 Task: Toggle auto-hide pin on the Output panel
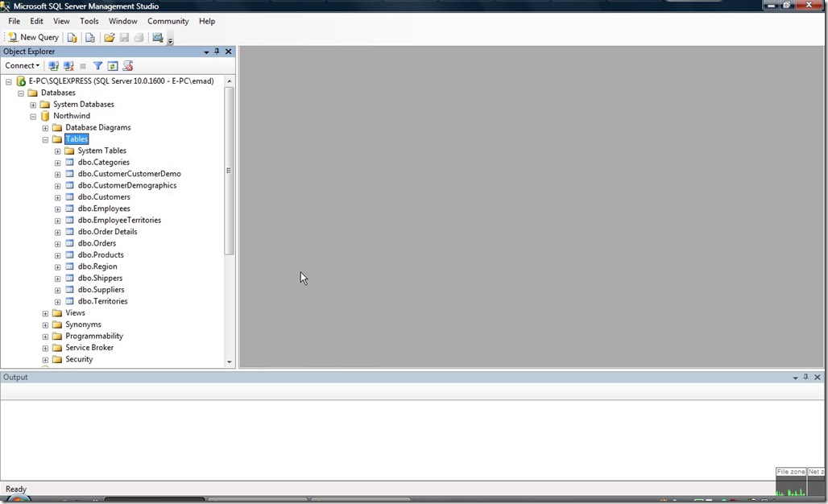pos(804,377)
